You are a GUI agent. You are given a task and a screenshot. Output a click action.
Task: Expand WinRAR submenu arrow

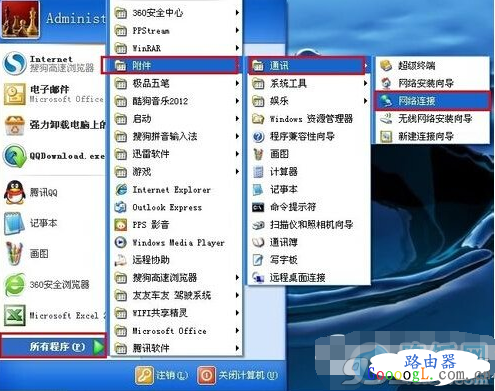[237, 48]
